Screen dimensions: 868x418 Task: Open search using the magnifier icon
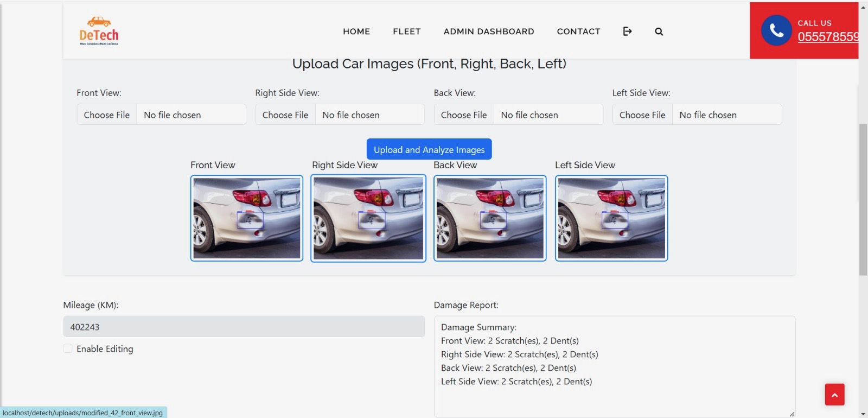[659, 31]
